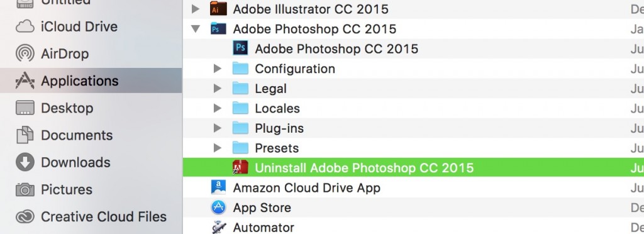644x234 pixels.
Task: Expand the Configuration folder
Action: [218, 69]
